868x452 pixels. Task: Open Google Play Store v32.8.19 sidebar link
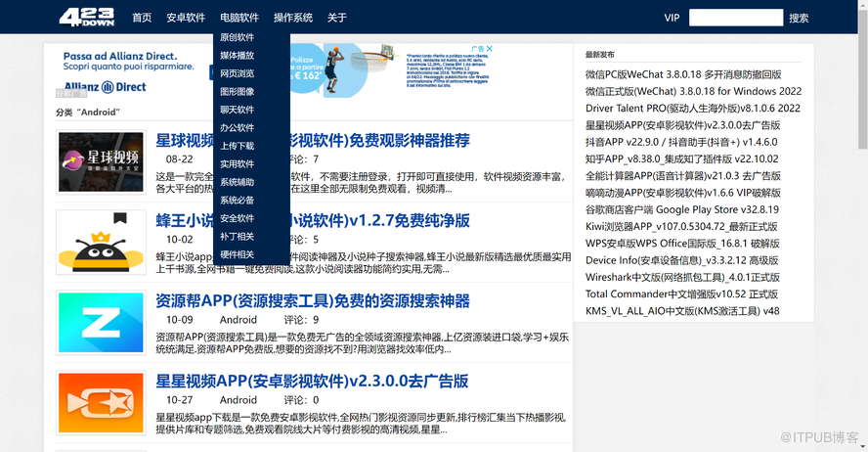pos(682,209)
